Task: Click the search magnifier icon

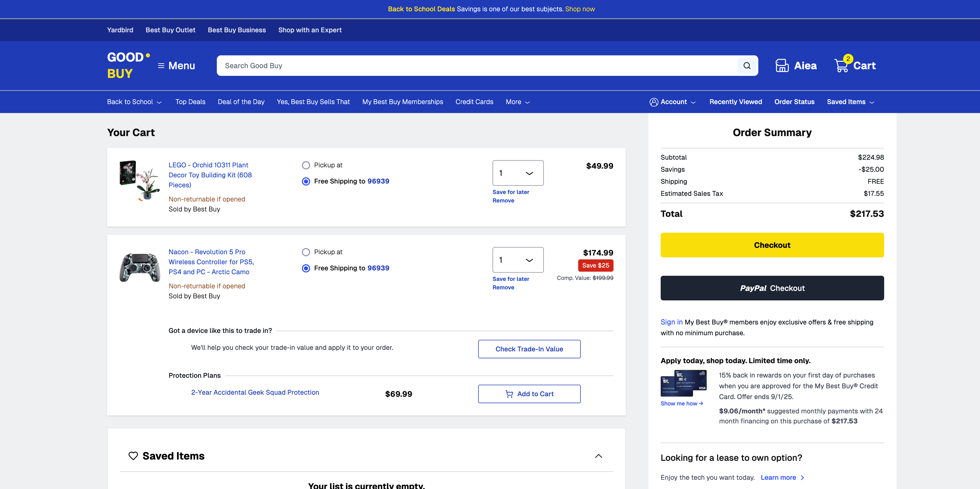Action: [x=747, y=66]
